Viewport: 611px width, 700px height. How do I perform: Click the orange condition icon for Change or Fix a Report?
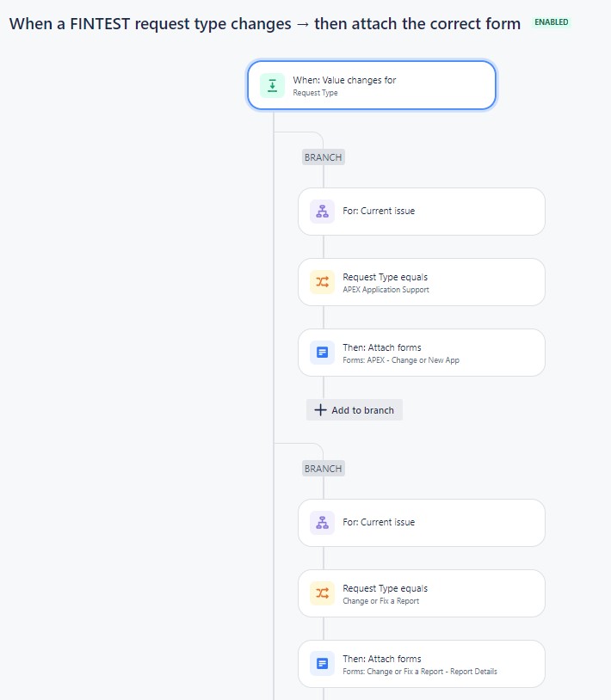click(x=322, y=593)
